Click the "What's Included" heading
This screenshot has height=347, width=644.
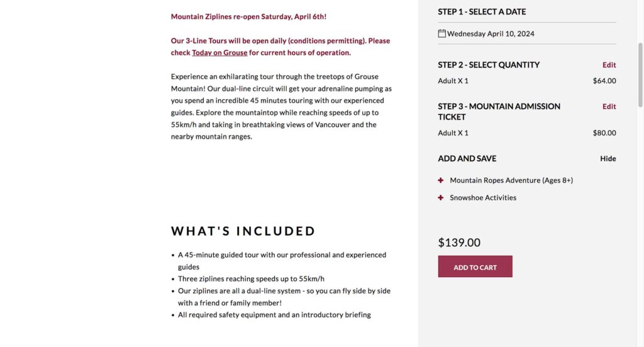(x=243, y=231)
